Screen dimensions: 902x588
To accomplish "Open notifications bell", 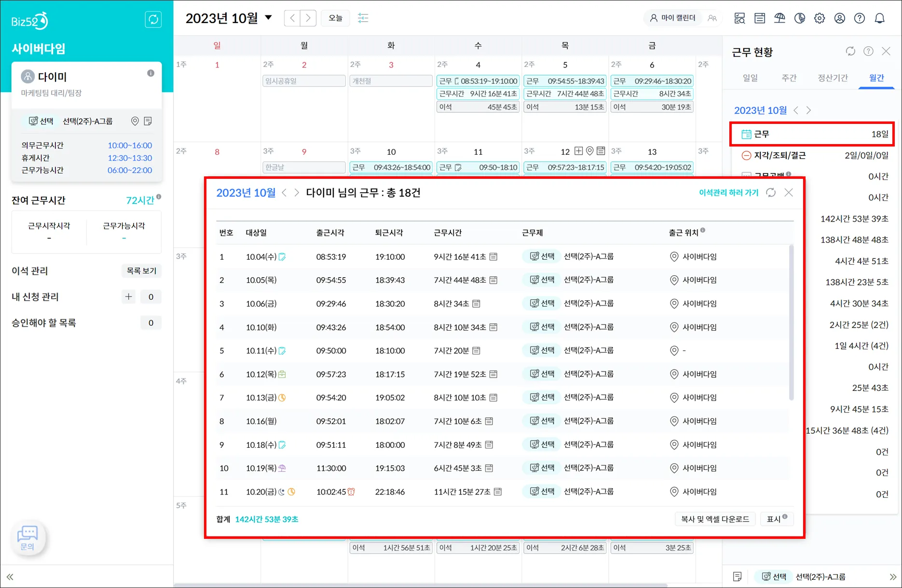I will (x=880, y=18).
